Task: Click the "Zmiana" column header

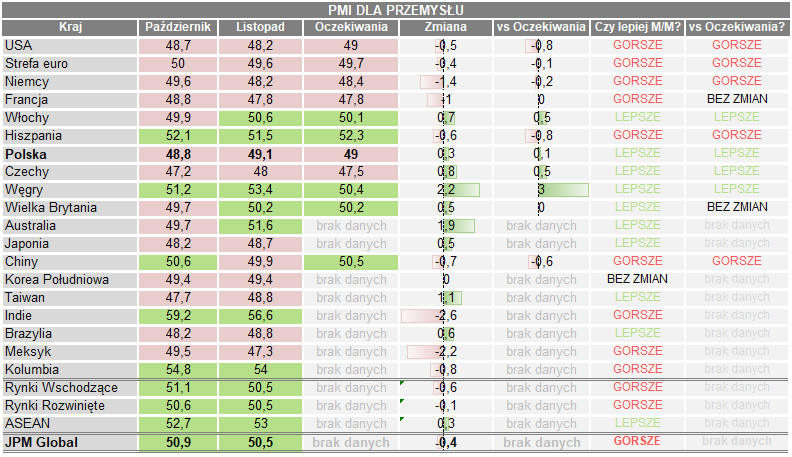Action: pos(444,28)
